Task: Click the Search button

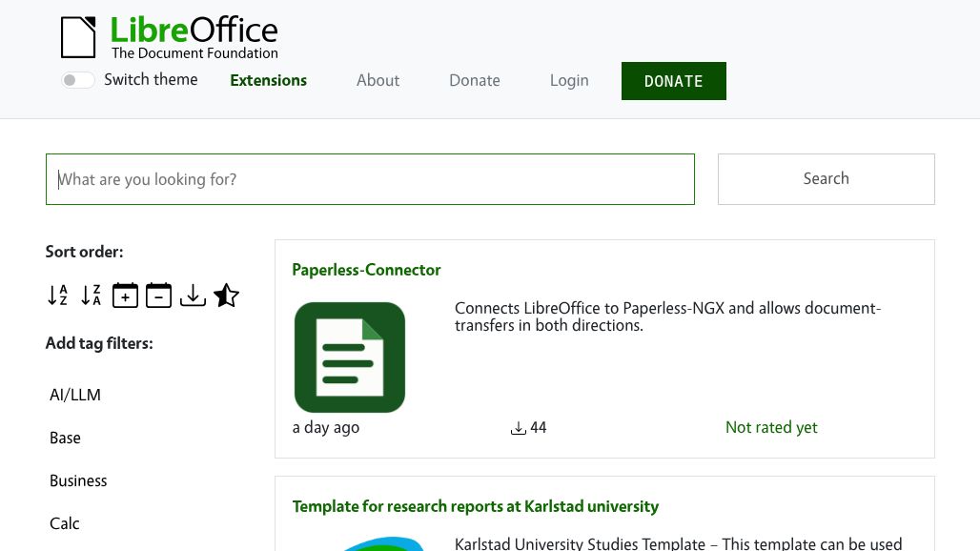Action: coord(827,179)
